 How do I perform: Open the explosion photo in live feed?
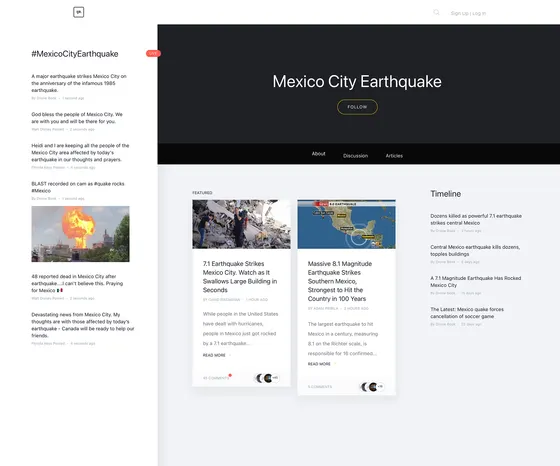[80, 234]
